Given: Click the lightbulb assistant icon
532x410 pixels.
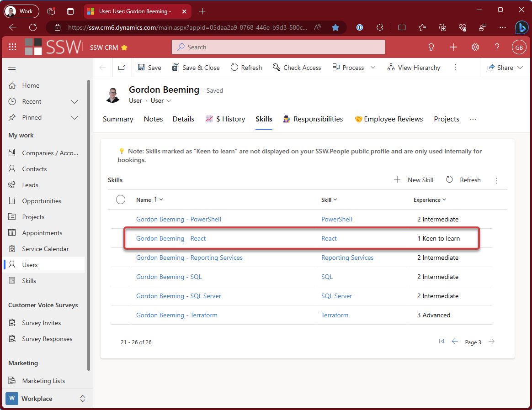Looking at the screenshot, I should [x=431, y=47].
